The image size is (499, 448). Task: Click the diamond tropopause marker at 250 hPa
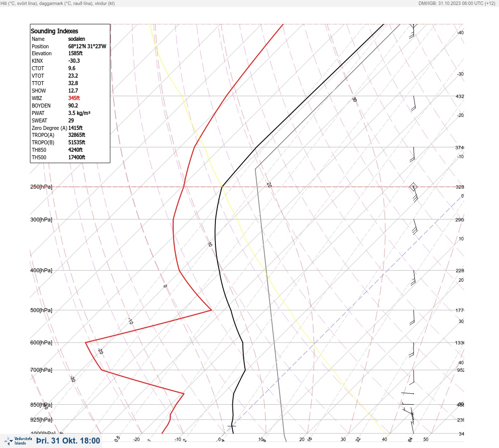coord(413,186)
